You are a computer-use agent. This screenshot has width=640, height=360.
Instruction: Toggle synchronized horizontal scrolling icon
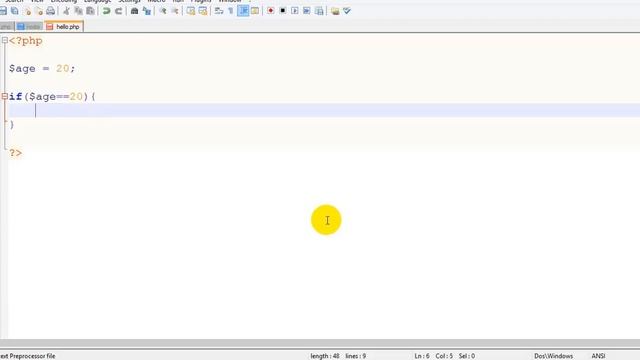(203, 11)
